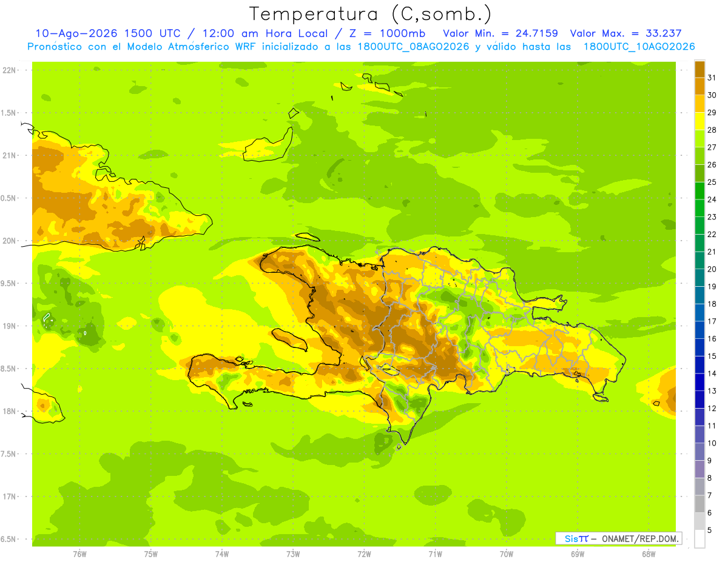Image resolution: width=728 pixels, height=562 pixels.
Task: Click the "69W" longitude axis label
Action: (x=578, y=554)
